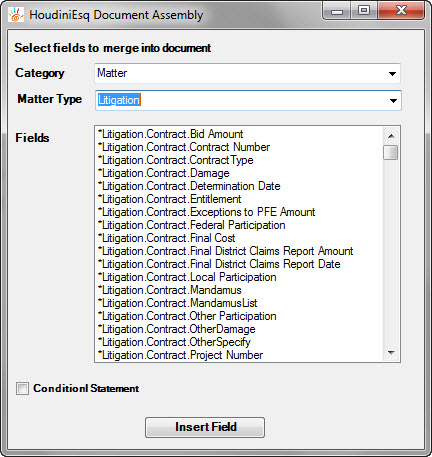Click the fields list scroll down arrow

point(391,353)
